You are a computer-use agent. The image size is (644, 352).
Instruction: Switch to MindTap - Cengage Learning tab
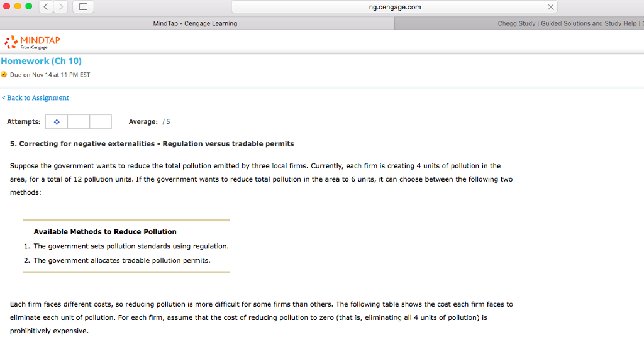tap(195, 23)
